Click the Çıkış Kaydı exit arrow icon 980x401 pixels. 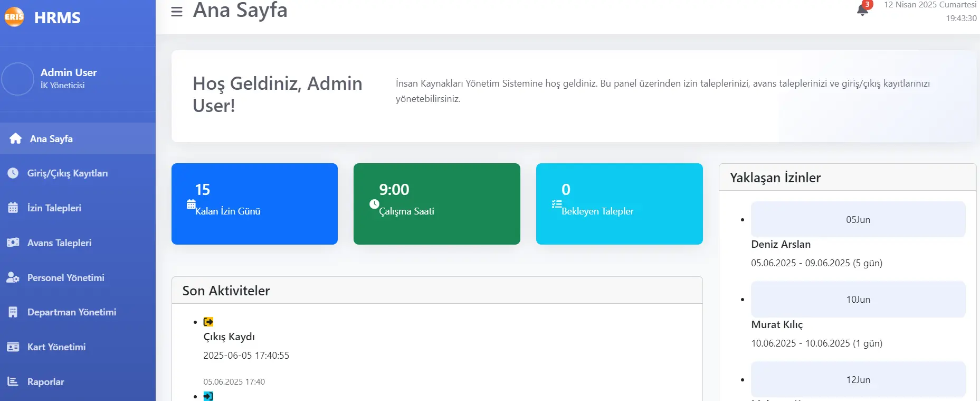(208, 321)
